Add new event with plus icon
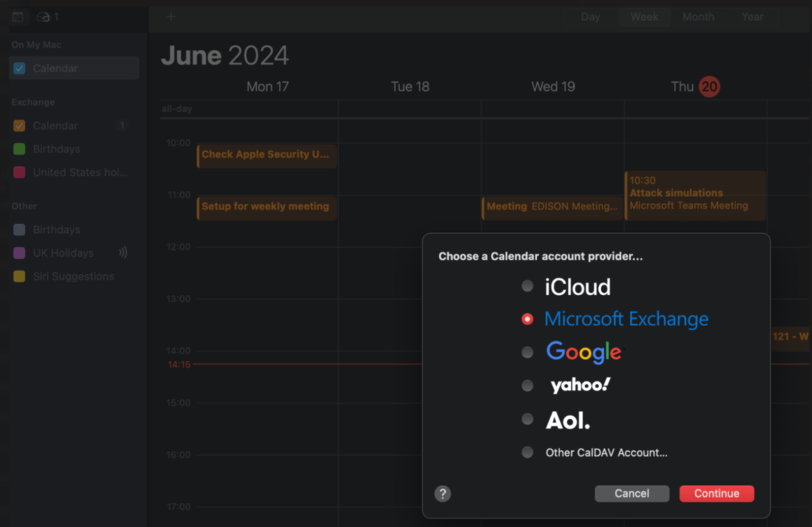The width and height of the screenshot is (812, 527). [171, 17]
